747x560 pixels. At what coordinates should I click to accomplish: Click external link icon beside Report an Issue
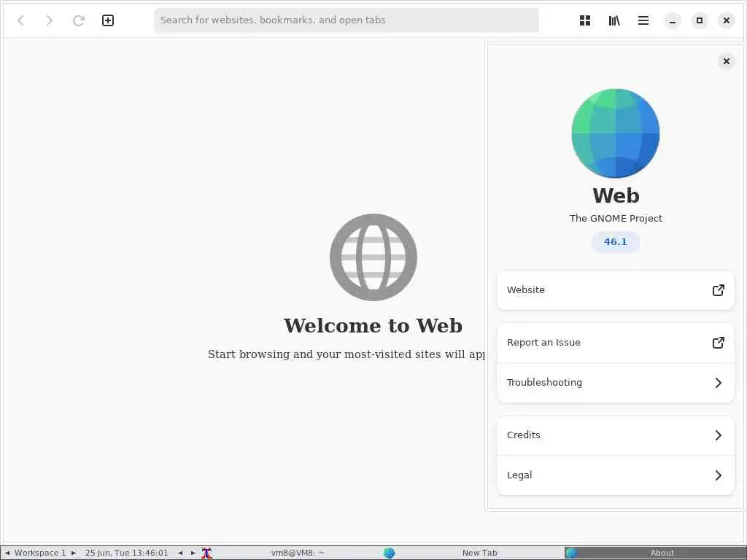click(719, 343)
